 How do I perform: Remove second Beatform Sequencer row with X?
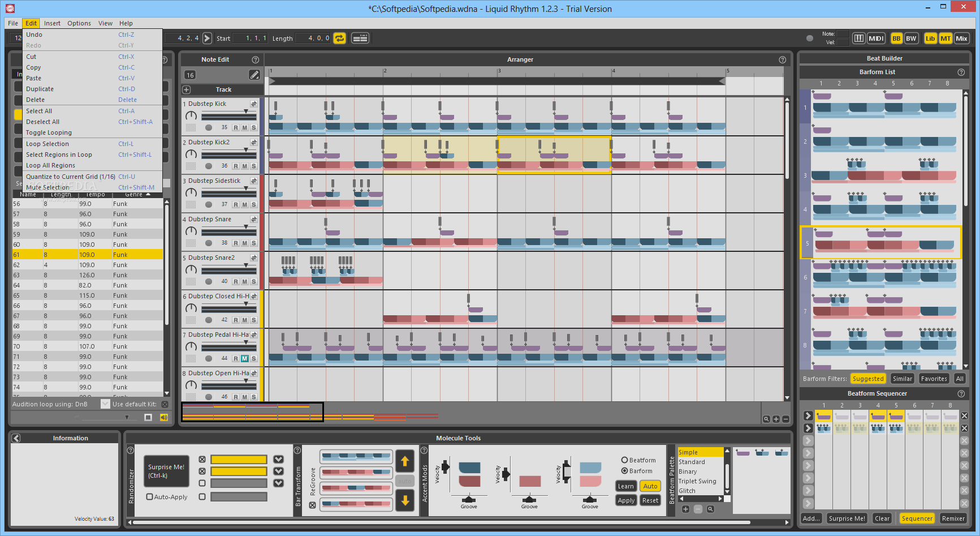pos(964,428)
